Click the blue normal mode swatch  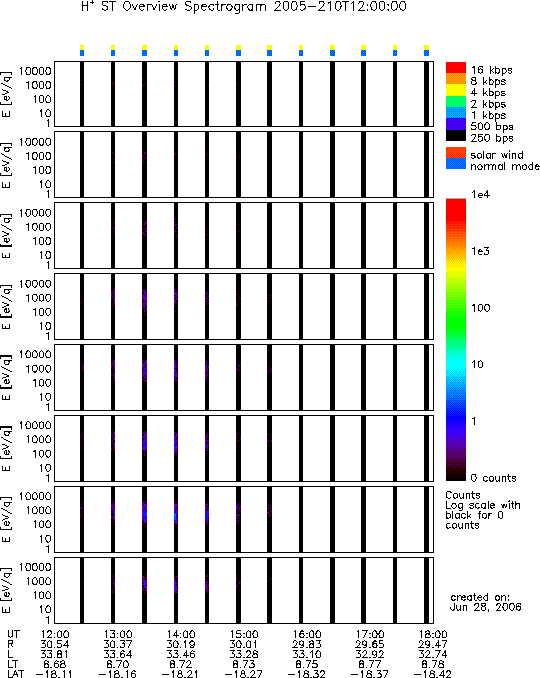click(456, 164)
